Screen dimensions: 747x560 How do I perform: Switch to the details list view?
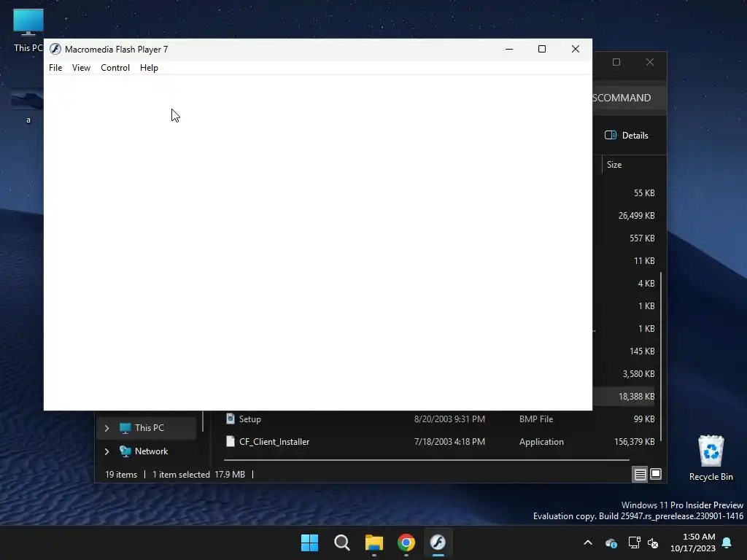(x=640, y=474)
